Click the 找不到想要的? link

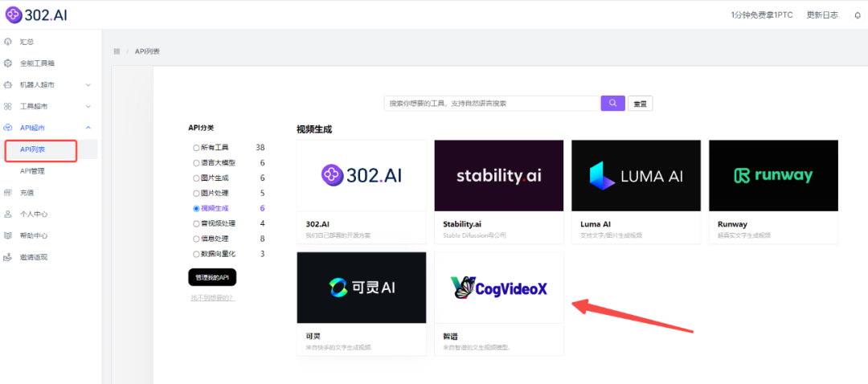tap(212, 298)
